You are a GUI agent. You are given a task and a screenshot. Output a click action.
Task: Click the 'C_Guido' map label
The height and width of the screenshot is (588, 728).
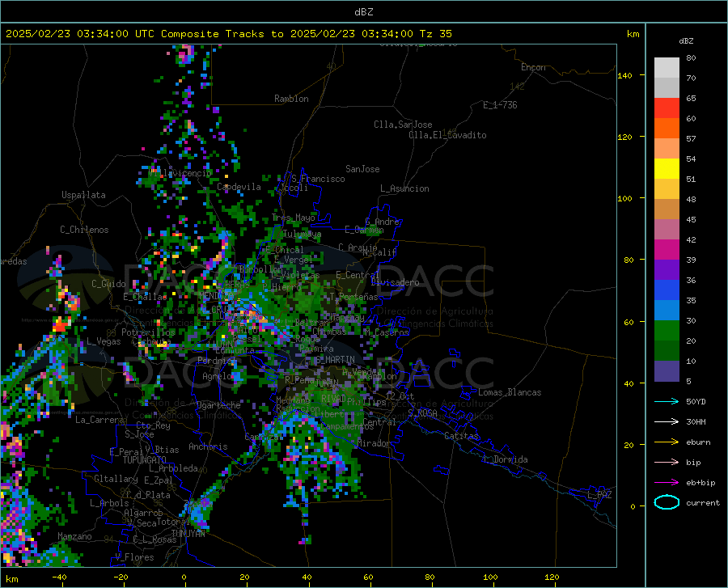pos(108,284)
